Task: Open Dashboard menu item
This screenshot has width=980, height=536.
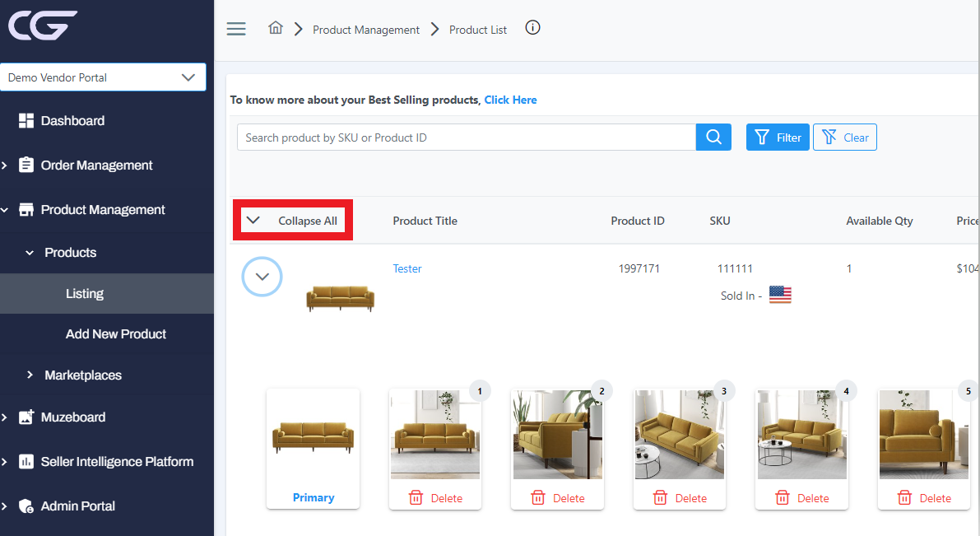Action: (72, 121)
